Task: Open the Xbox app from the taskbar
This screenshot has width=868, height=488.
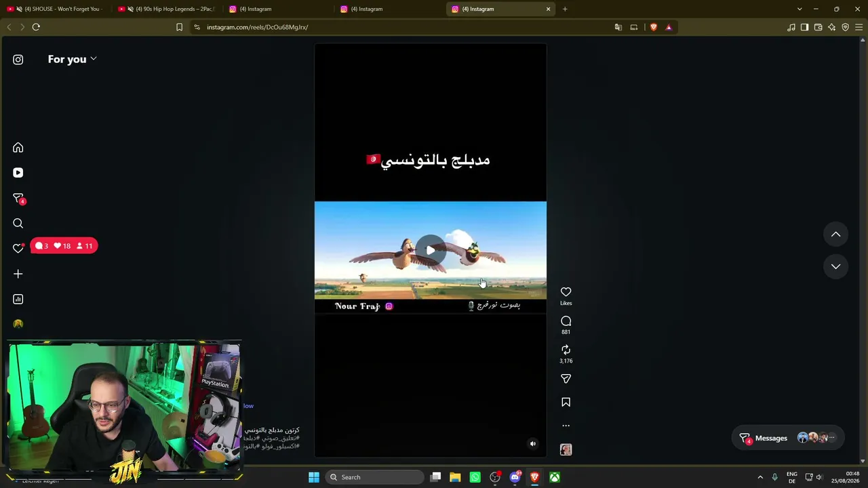Action: click(x=555, y=477)
